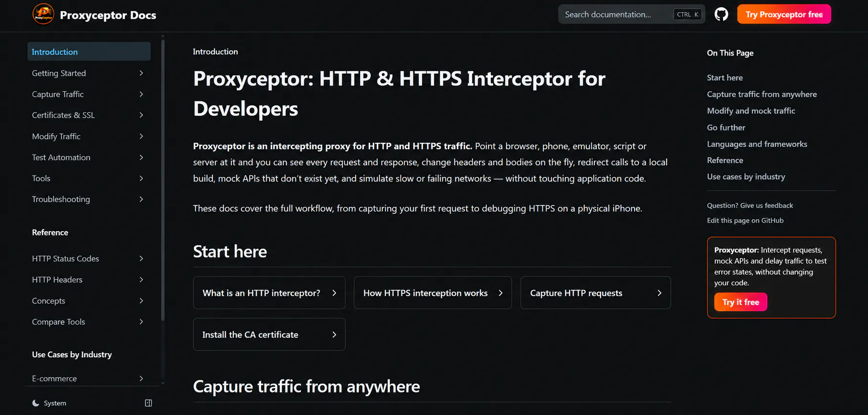
Task: Click the Try it free button
Action: [x=741, y=302]
